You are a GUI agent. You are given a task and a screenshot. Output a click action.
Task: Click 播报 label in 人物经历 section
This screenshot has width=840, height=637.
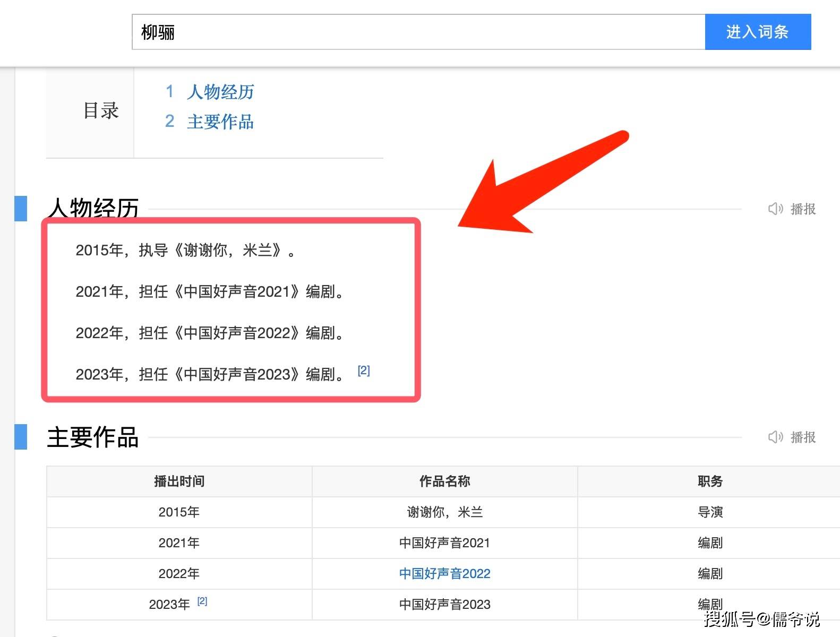[803, 209]
